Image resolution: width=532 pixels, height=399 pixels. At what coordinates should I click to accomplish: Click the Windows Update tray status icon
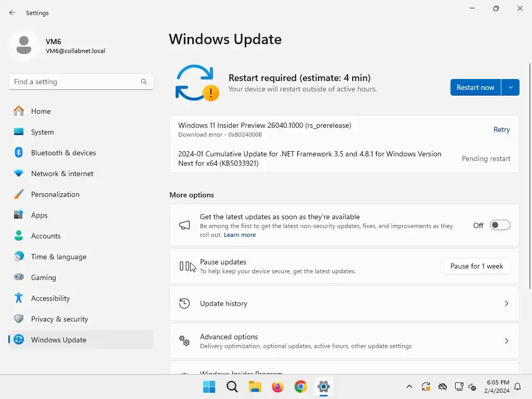(x=426, y=387)
